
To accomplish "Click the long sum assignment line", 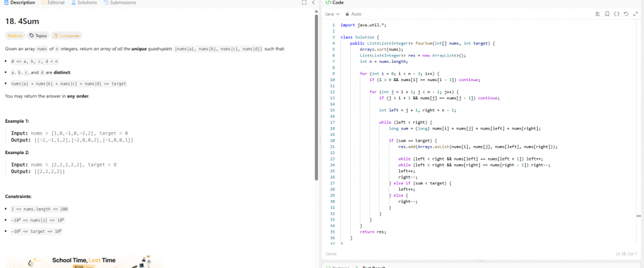I will point(465,128).
